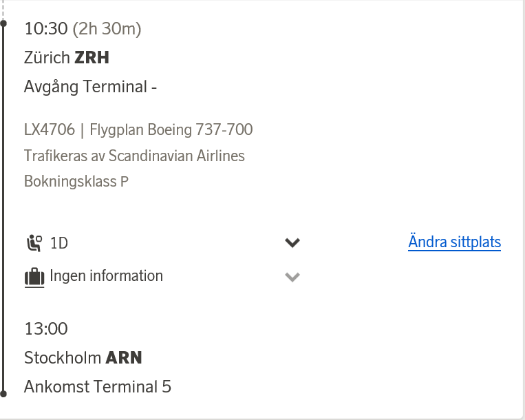525x420 pixels.
Task: Click the Ingen information baggage text
Action: click(x=107, y=276)
